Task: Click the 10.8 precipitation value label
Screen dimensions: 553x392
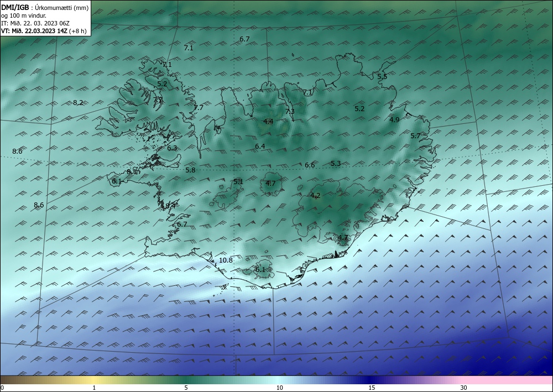Action: point(226,260)
